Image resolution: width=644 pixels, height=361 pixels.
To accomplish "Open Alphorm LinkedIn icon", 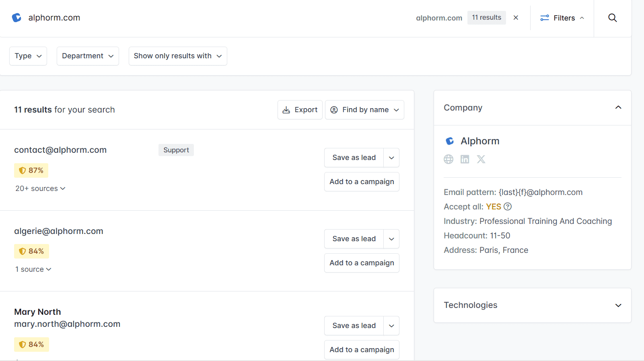I will point(465,159).
